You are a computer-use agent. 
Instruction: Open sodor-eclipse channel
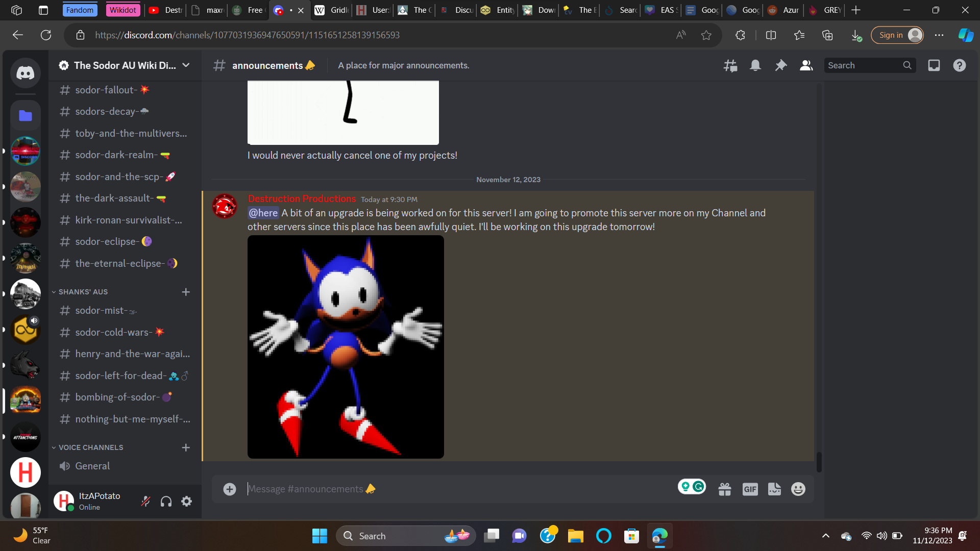tap(125, 241)
